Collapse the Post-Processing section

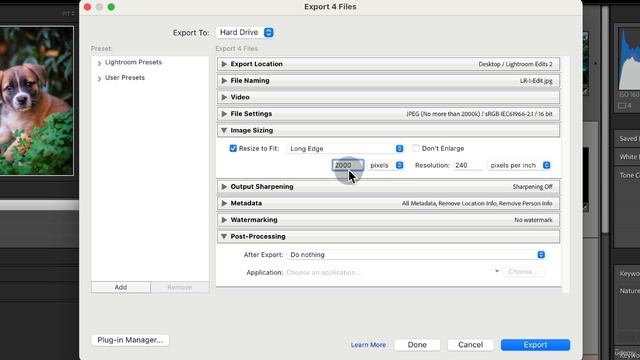click(x=224, y=236)
